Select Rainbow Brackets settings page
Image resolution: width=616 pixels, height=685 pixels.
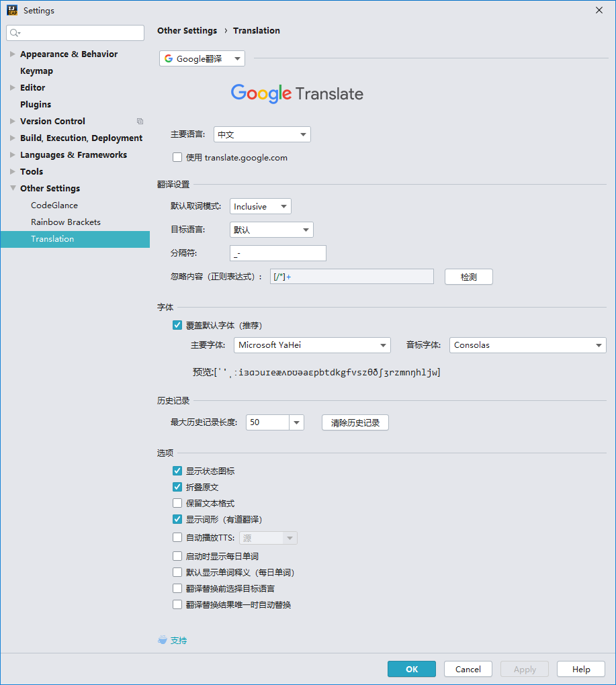(x=66, y=222)
